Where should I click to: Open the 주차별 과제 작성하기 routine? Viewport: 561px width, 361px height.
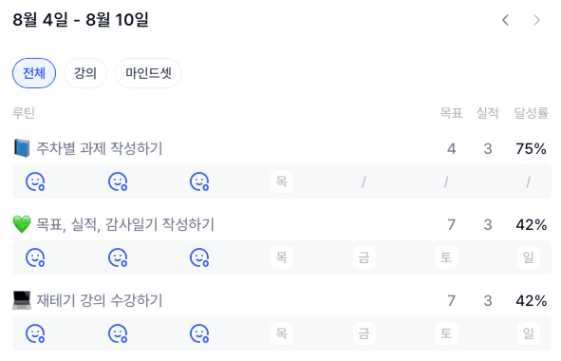[x=99, y=148]
